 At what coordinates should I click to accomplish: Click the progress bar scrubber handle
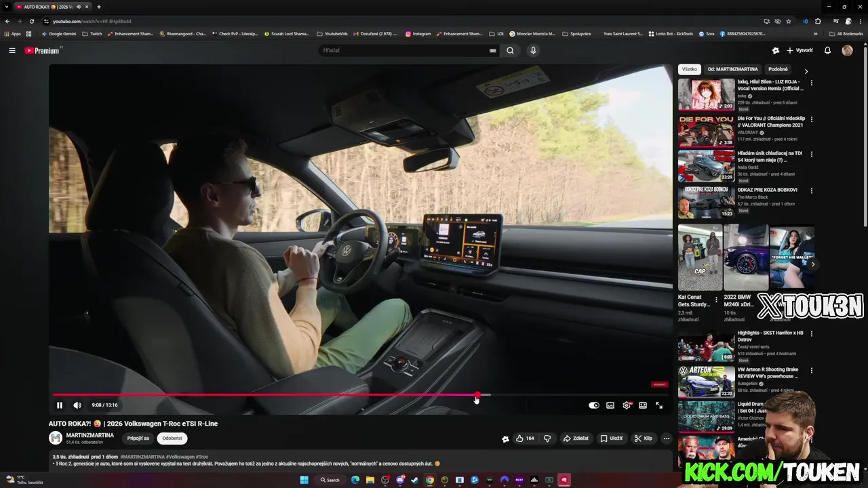[x=477, y=394]
